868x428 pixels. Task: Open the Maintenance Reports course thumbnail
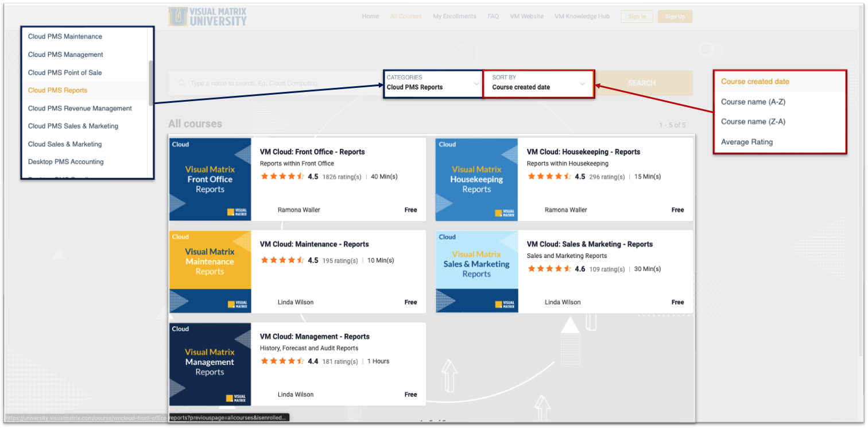[210, 271]
